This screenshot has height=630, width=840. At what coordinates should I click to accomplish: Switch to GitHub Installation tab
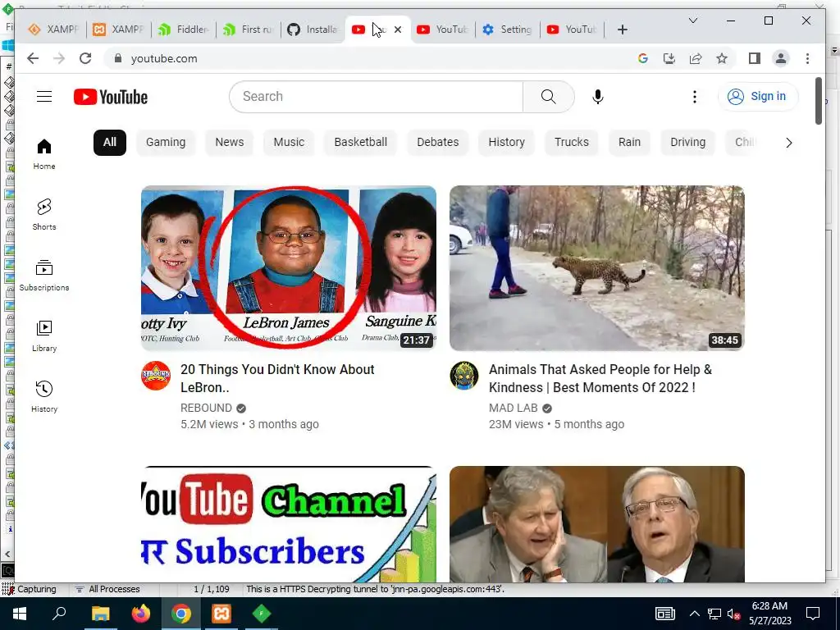tap(314, 30)
